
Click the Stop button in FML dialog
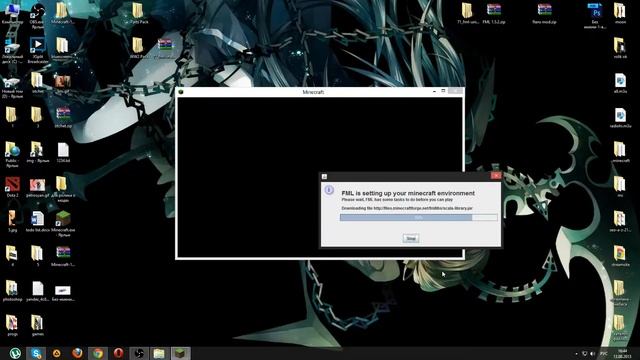[x=411, y=238]
